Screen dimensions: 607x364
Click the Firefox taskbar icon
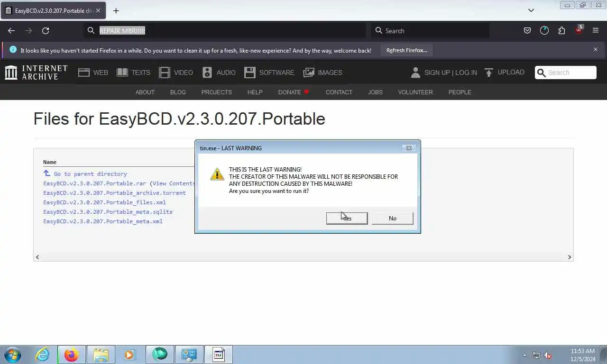[72, 355]
